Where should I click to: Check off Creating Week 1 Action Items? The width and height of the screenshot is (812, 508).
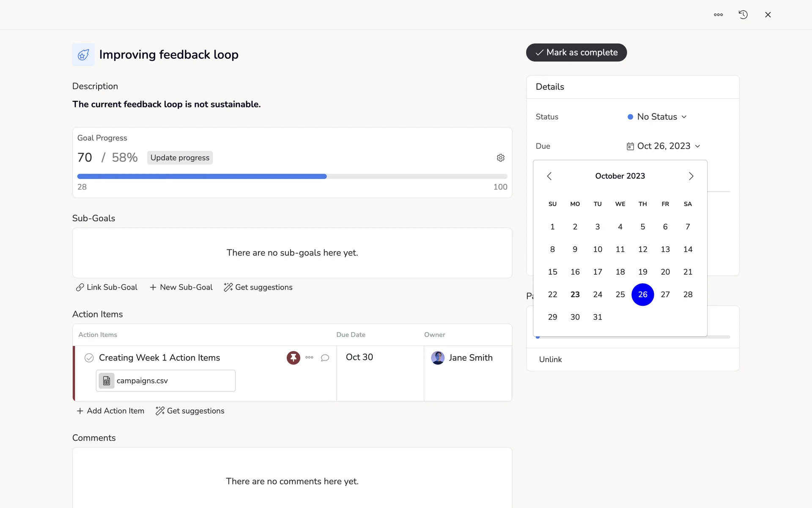[x=89, y=358]
